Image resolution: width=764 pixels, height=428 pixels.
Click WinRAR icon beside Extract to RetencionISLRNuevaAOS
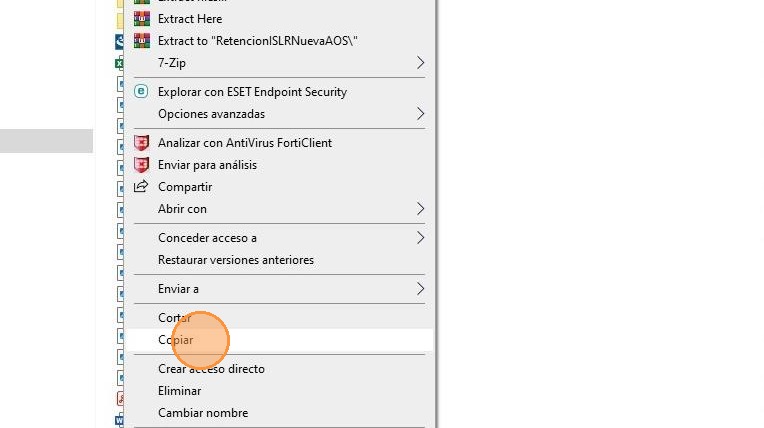(x=141, y=41)
